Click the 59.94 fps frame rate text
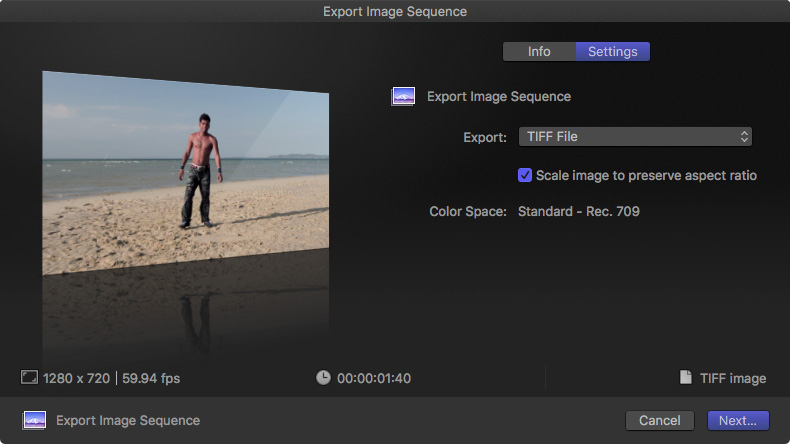The width and height of the screenshot is (790, 444). (151, 378)
